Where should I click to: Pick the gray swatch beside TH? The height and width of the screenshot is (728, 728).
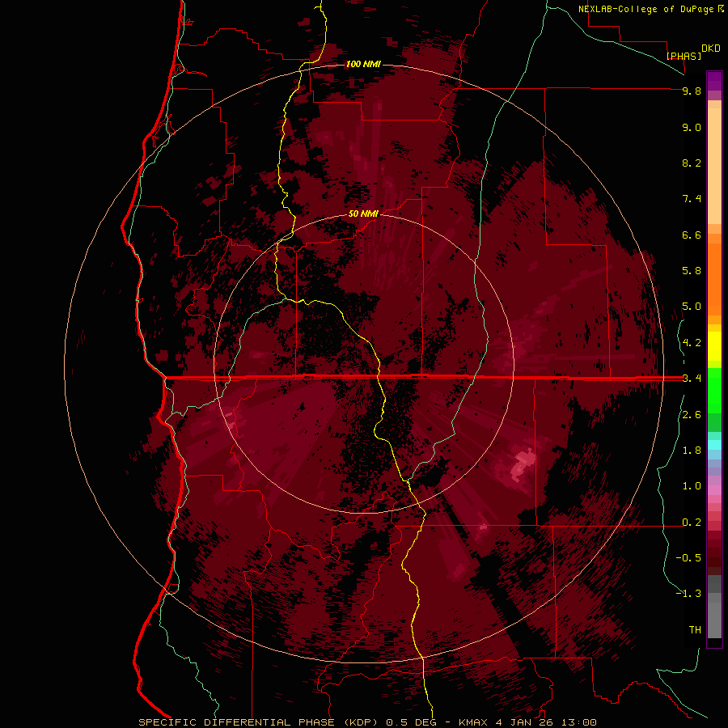[714, 620]
